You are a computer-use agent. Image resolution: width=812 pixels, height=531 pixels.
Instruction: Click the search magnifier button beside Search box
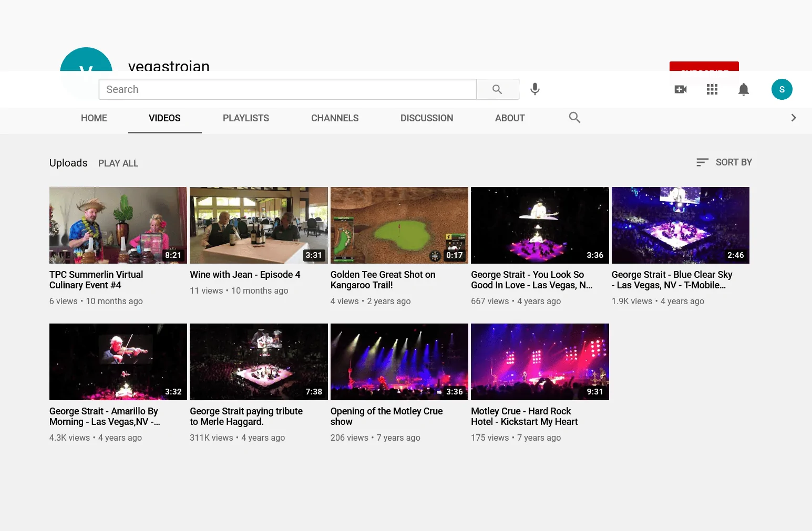[497, 89]
